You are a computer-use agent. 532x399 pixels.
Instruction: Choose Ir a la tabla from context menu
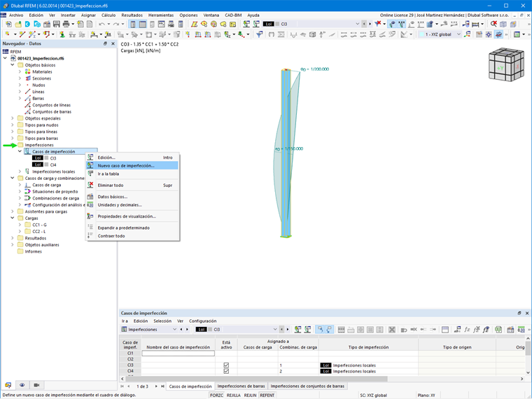pos(132,174)
